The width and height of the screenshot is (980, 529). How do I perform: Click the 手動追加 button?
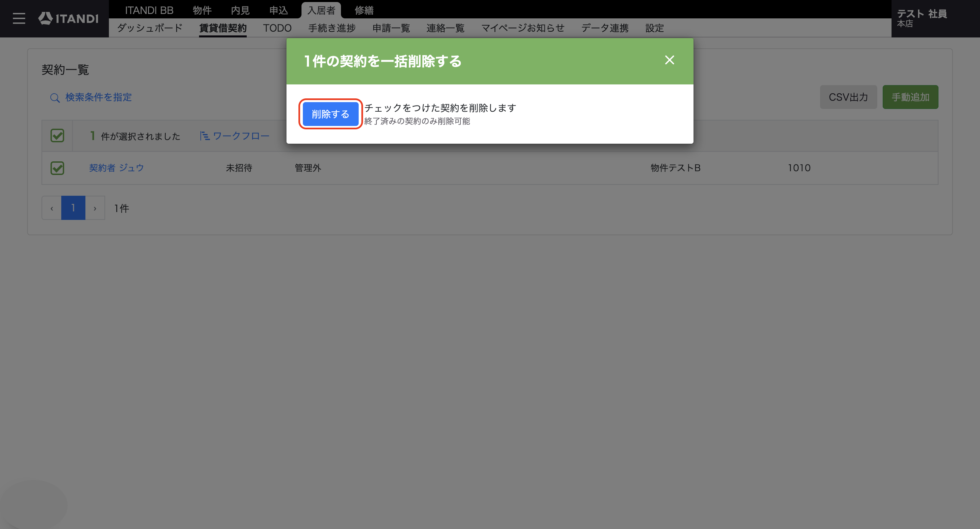tap(910, 97)
